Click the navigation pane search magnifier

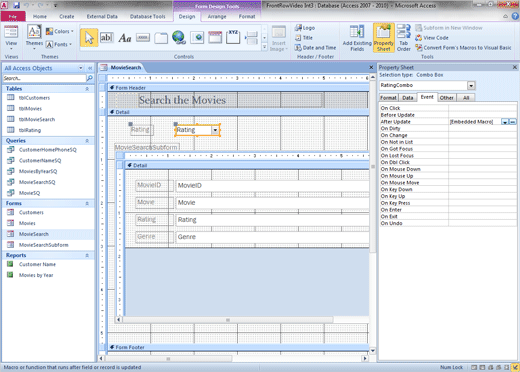90,78
